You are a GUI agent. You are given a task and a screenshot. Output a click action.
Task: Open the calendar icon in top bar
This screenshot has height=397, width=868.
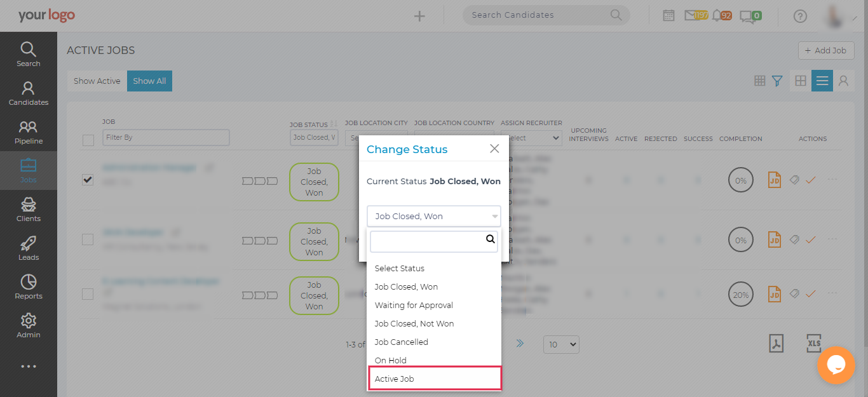[668, 16]
